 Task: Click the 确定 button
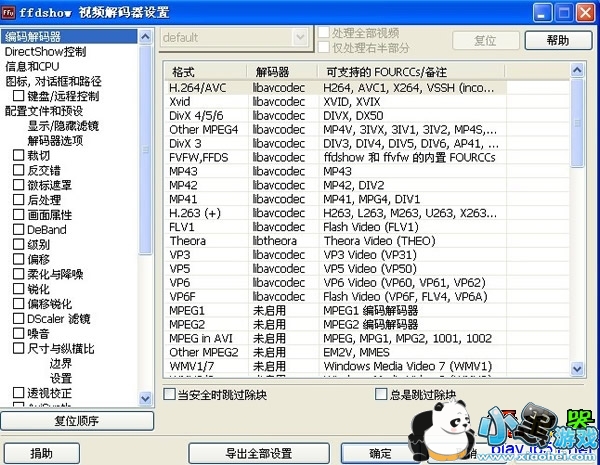(x=380, y=453)
